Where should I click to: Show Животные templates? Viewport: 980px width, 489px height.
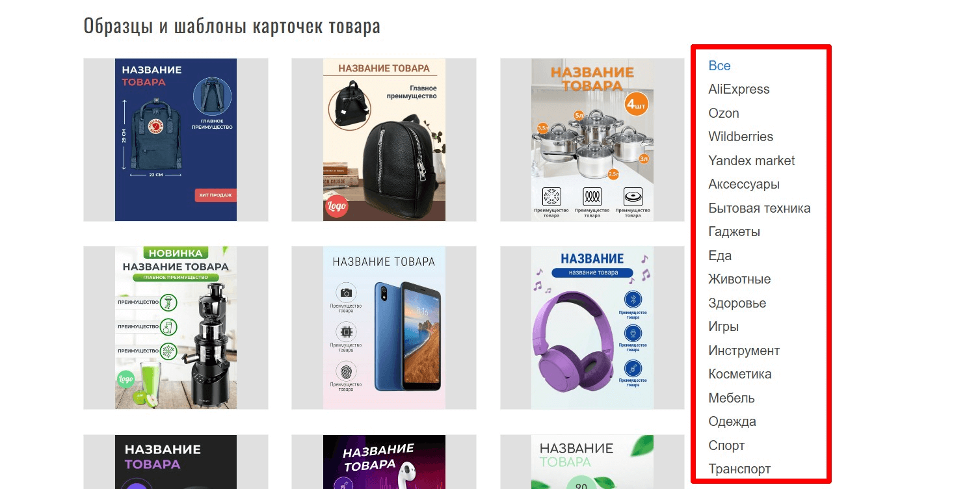[x=739, y=279]
